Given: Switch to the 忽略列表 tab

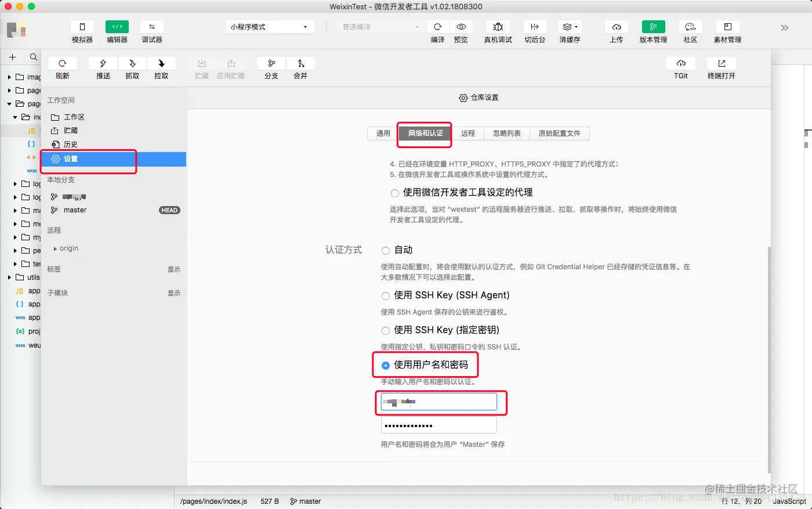Looking at the screenshot, I should tap(507, 133).
